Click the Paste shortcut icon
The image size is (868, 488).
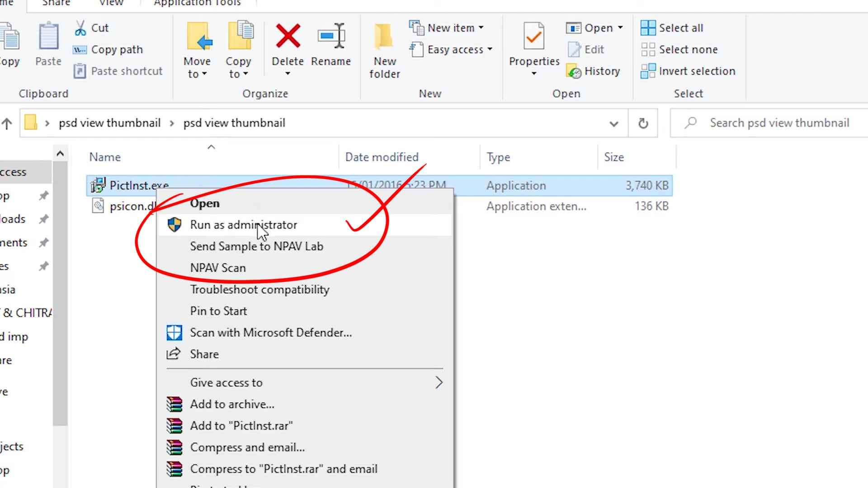click(x=80, y=71)
